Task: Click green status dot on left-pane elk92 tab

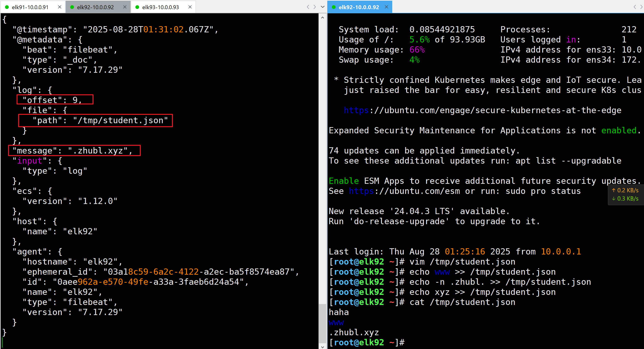Action: (x=72, y=7)
